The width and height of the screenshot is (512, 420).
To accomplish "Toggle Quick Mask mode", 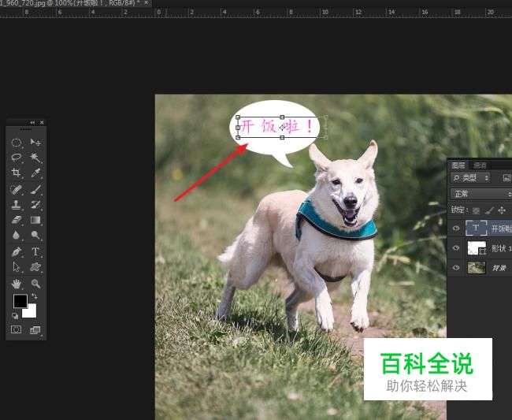I will point(17,329).
